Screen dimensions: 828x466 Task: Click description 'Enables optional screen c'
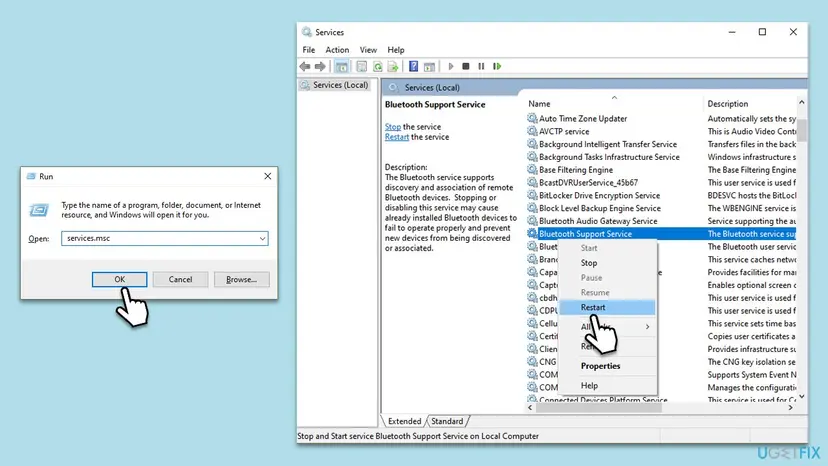(x=752, y=285)
